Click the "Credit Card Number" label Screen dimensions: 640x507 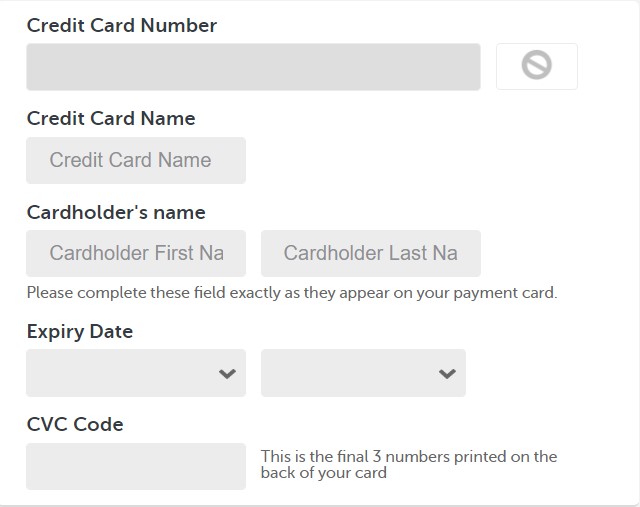click(x=122, y=25)
